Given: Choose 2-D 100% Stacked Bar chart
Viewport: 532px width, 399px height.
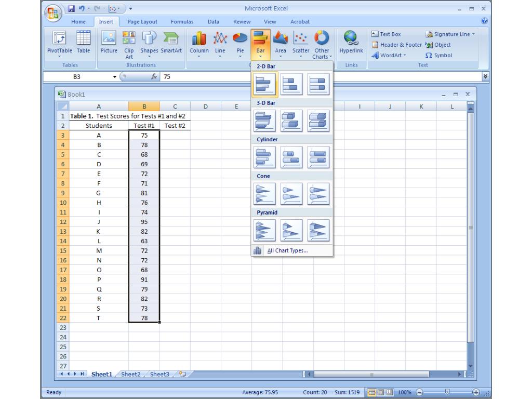Looking at the screenshot, I should click(x=318, y=84).
